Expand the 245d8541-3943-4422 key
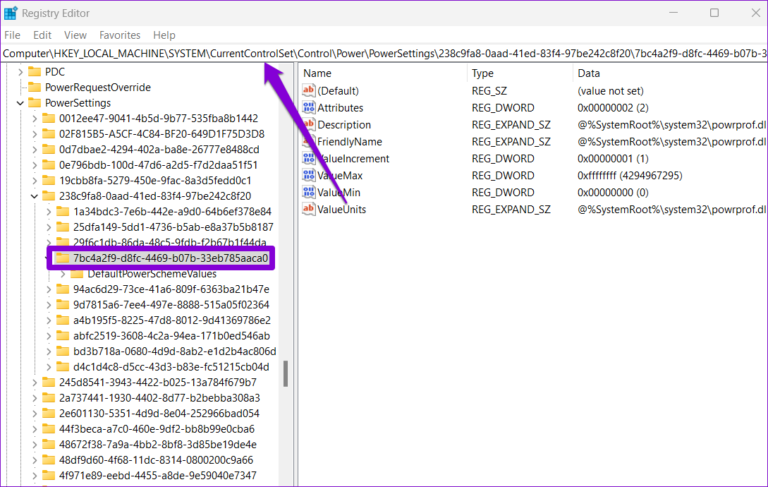This screenshot has height=487, width=768. pyautogui.click(x=34, y=382)
